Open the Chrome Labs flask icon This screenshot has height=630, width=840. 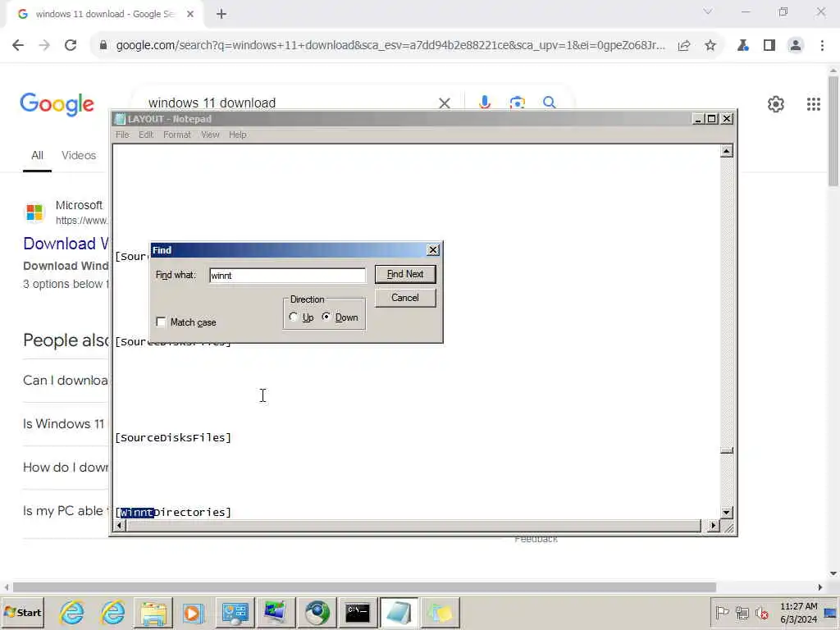point(743,46)
